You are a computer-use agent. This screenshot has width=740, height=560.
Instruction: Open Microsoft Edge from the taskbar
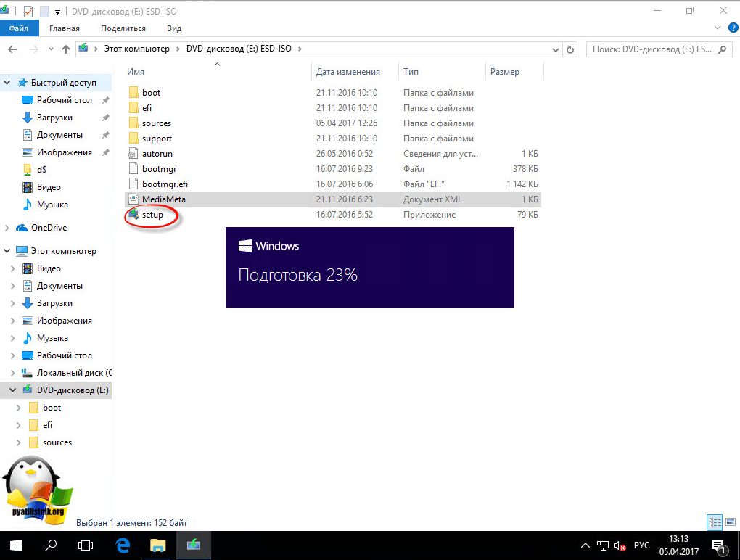pos(123,544)
